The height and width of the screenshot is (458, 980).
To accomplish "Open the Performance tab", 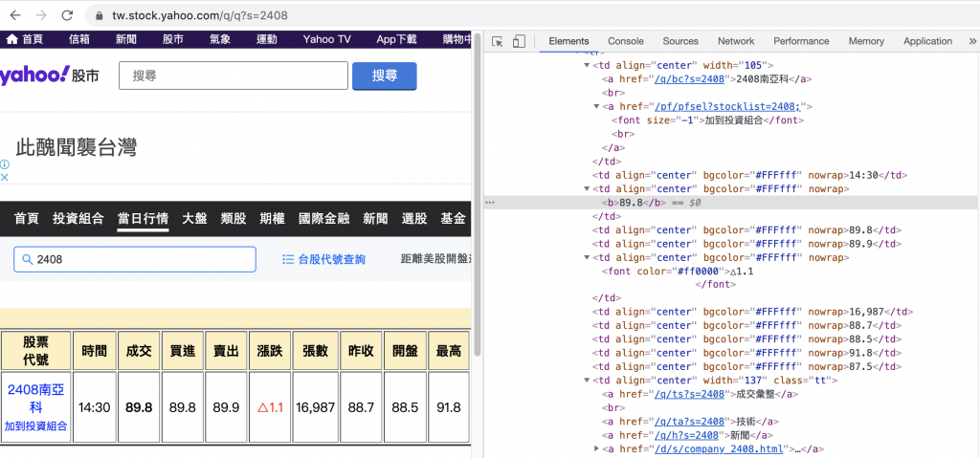I will [x=801, y=41].
